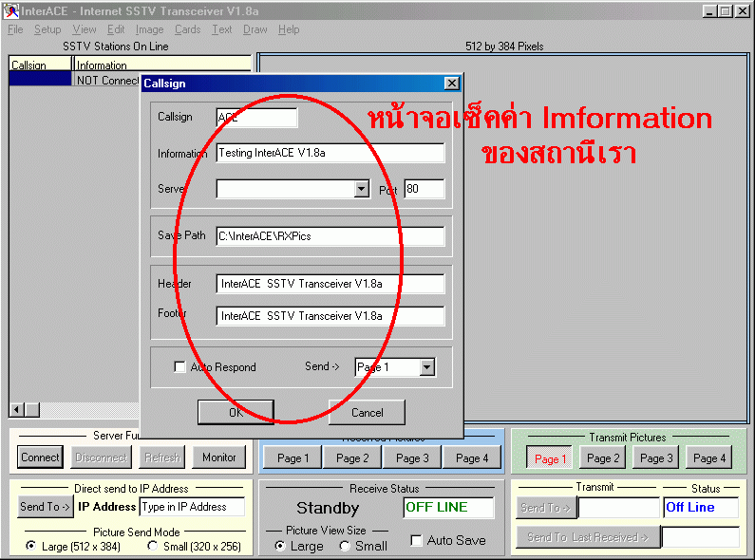Open the Setup menu
755x560 pixels.
47,29
